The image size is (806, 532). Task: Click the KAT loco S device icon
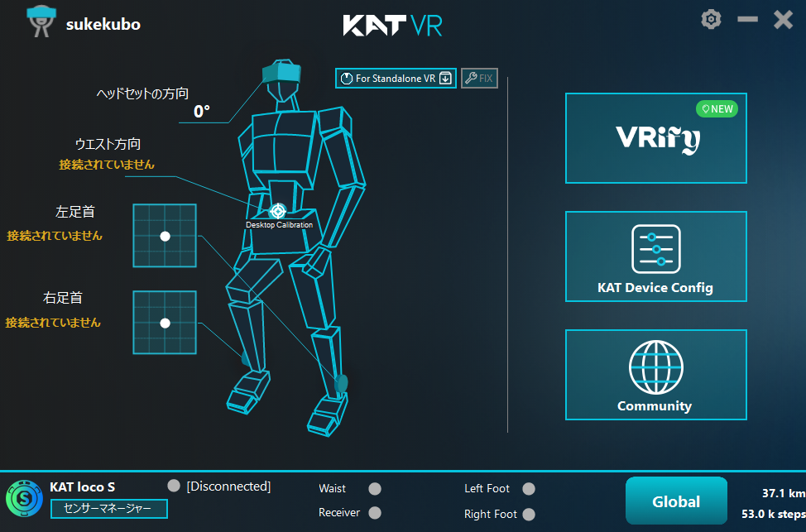pos(24,498)
